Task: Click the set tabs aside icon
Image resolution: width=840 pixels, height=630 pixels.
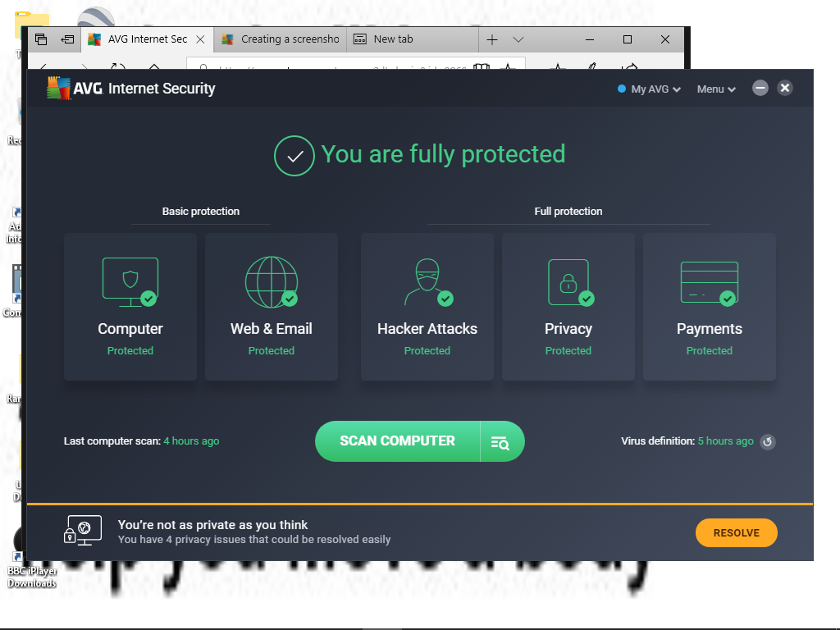Action: pos(67,39)
